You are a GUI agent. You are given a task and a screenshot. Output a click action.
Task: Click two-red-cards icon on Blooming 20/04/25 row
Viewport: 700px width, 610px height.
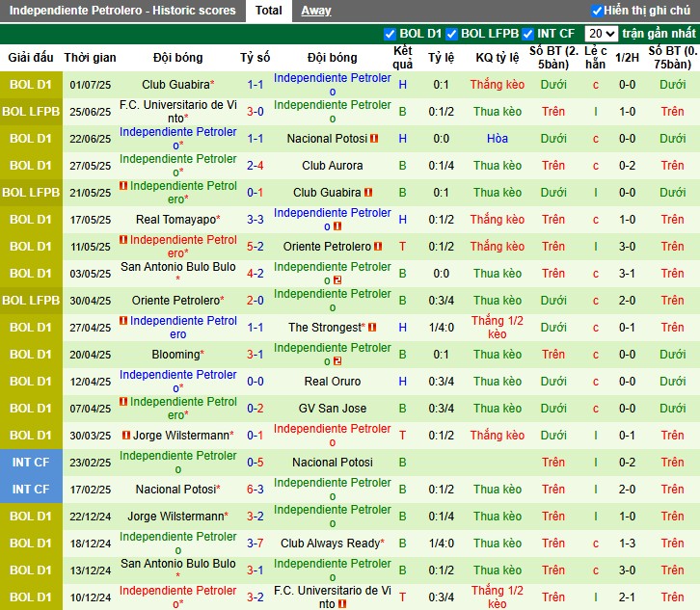337,361
